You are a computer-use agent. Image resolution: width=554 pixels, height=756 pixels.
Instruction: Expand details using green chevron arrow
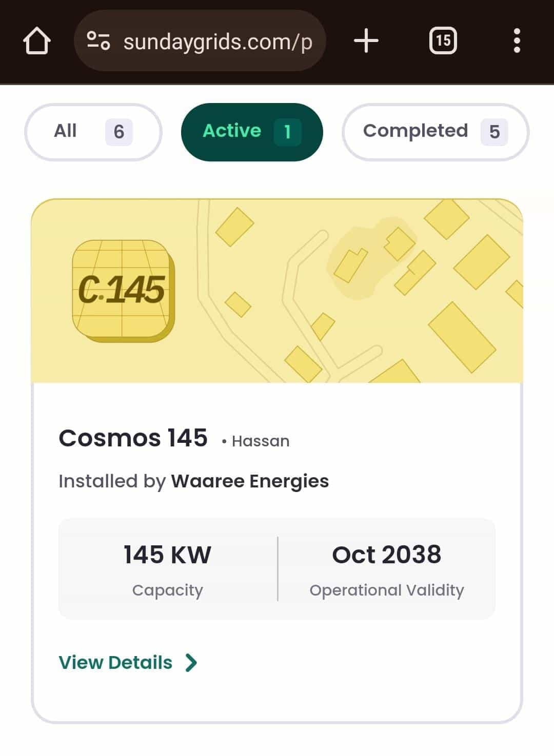191,662
